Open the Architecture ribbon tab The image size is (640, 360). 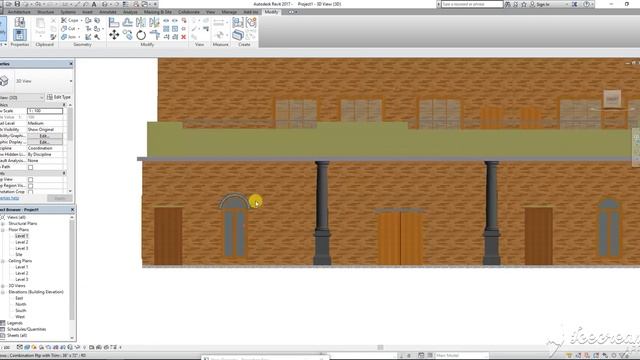[x=19, y=12]
